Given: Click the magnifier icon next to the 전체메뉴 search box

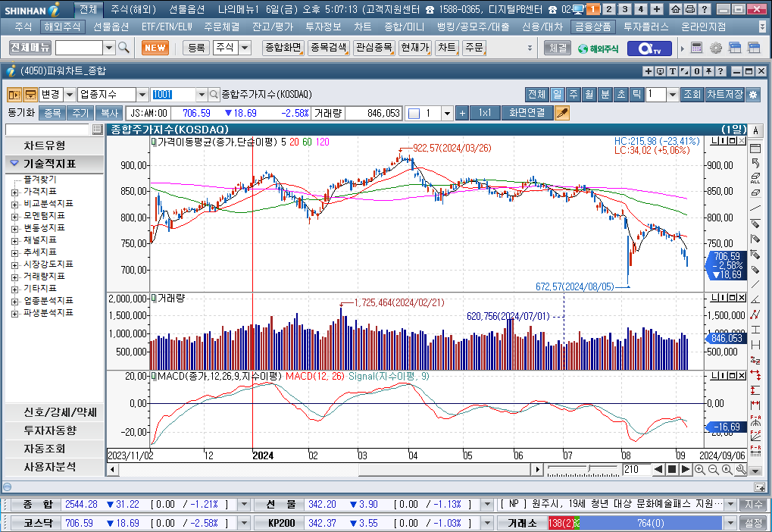Looking at the screenshot, I should coord(124,48).
